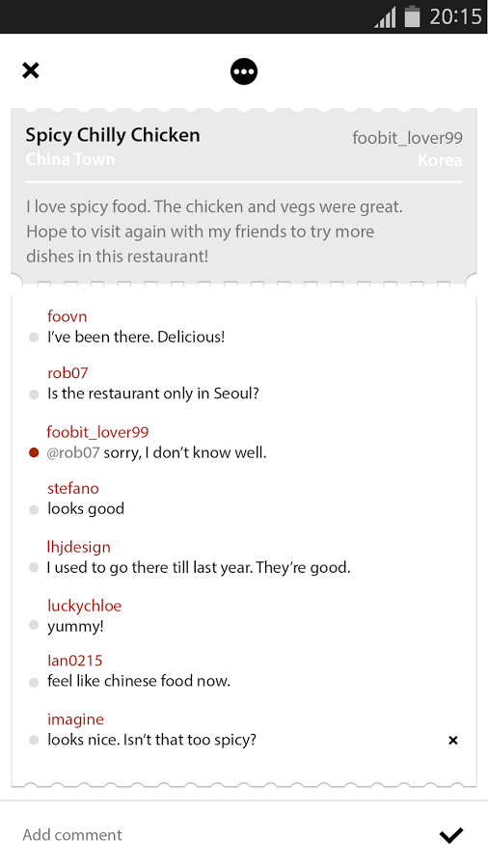
Task: Open rob07 username link in comments
Action: click(68, 372)
